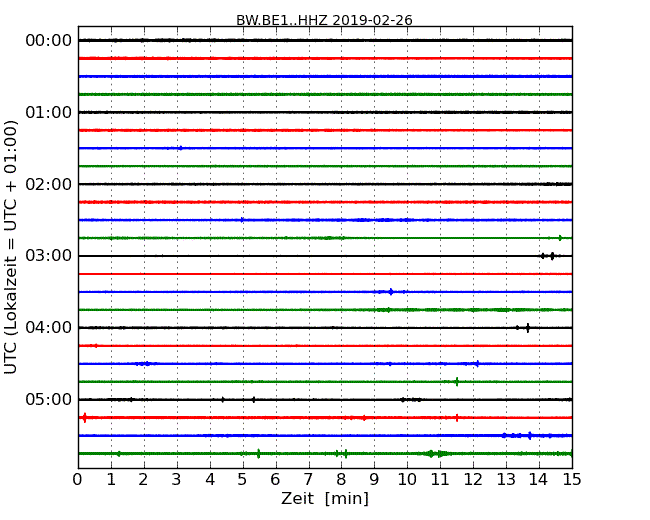This screenshot has width=650, height=520.
Task: Click x-axis tick label 10
Action: (x=407, y=480)
